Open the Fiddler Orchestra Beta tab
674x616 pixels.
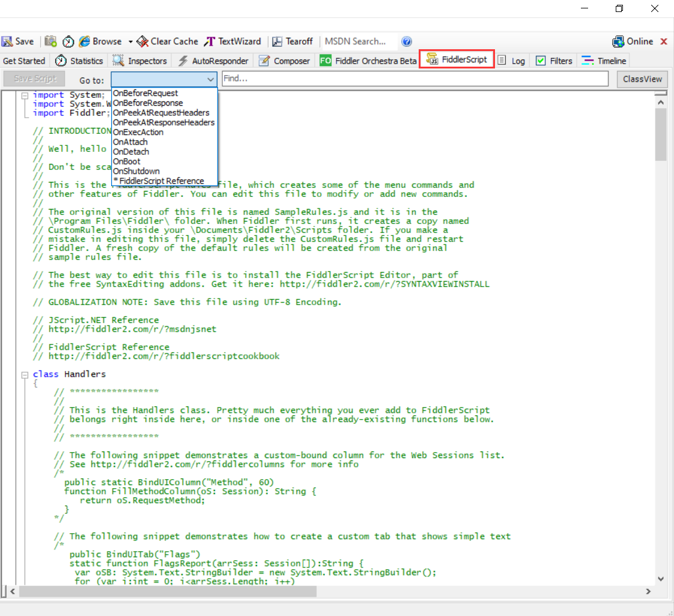coord(368,61)
